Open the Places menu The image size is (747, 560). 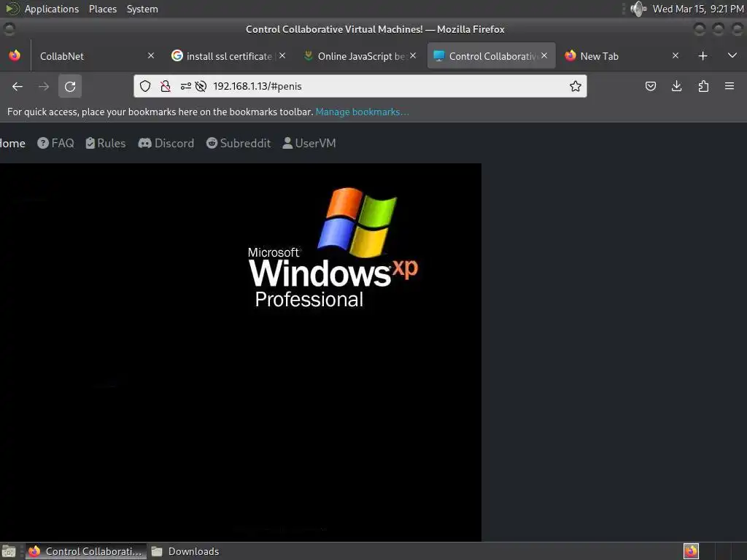click(103, 9)
